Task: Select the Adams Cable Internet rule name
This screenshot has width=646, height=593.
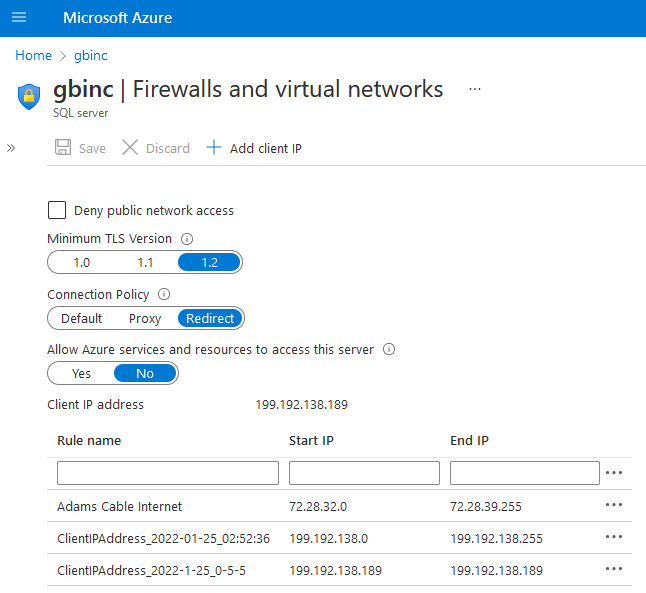Action: [119, 506]
